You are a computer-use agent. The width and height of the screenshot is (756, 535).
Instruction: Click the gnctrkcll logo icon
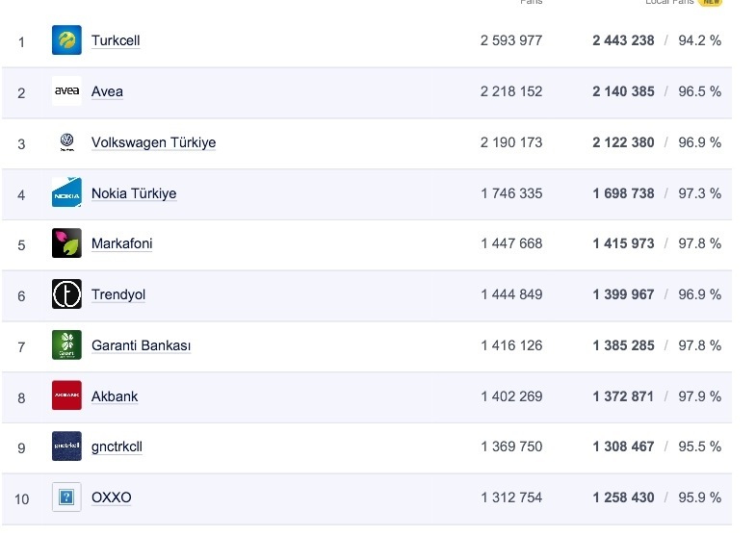coord(66,446)
